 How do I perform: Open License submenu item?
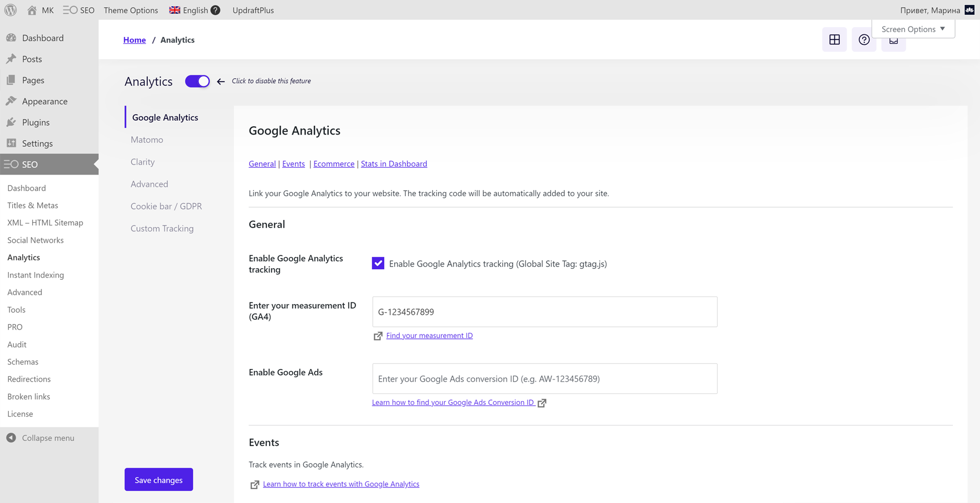click(x=20, y=414)
